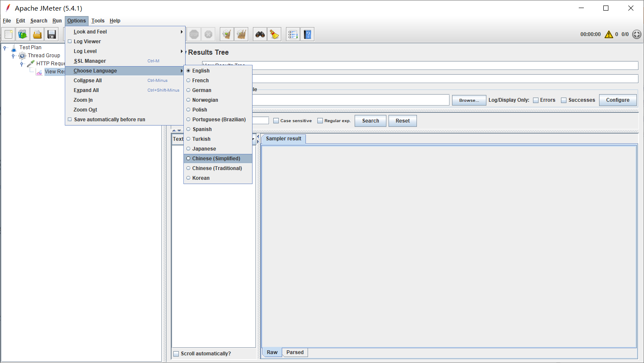Screen dimensions: 644x363
Task: Switch to the Parsed tab
Action: point(295,352)
